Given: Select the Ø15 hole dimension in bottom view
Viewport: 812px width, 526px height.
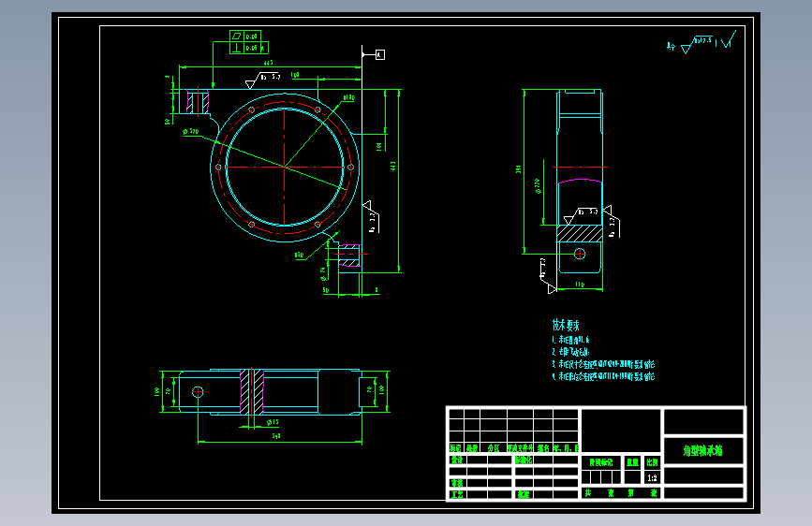Looking at the screenshot, I should [x=273, y=422].
